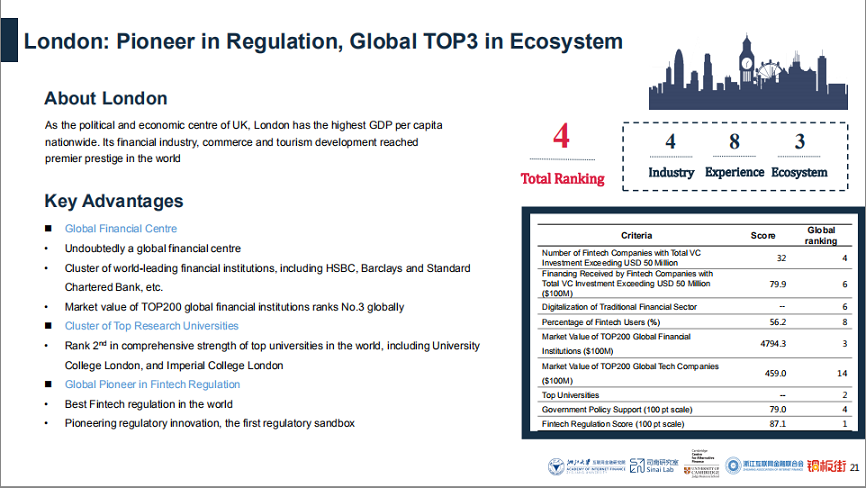This screenshot has width=866, height=488.
Task: Click the London skyline illustration
Action: (x=748, y=72)
